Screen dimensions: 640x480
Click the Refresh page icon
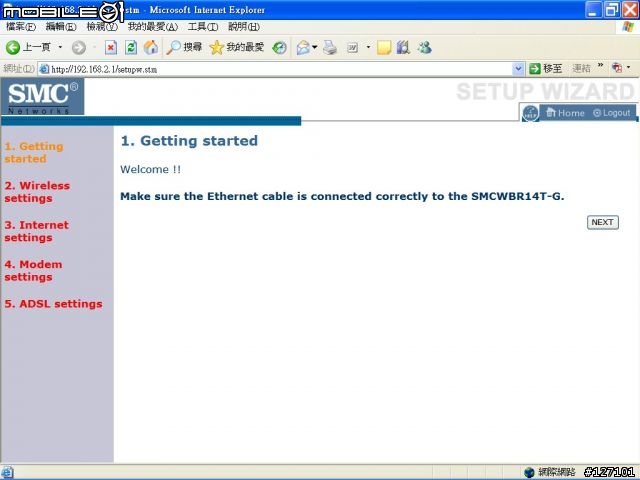point(131,47)
